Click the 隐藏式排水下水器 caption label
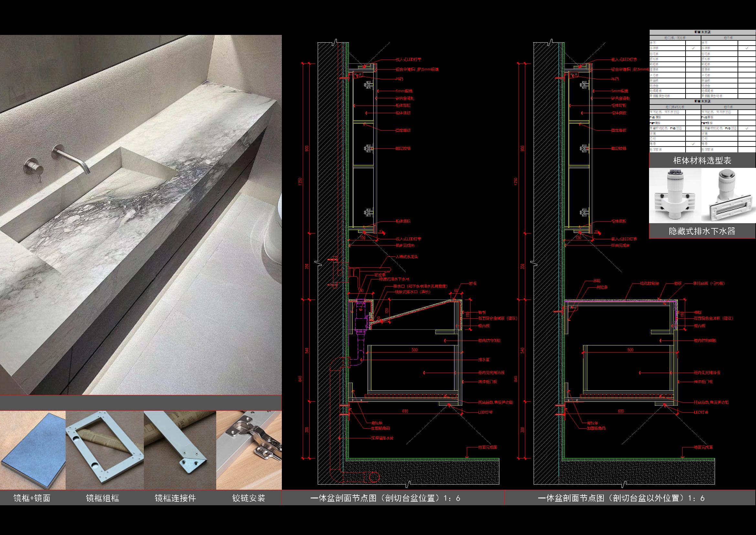 (702, 231)
